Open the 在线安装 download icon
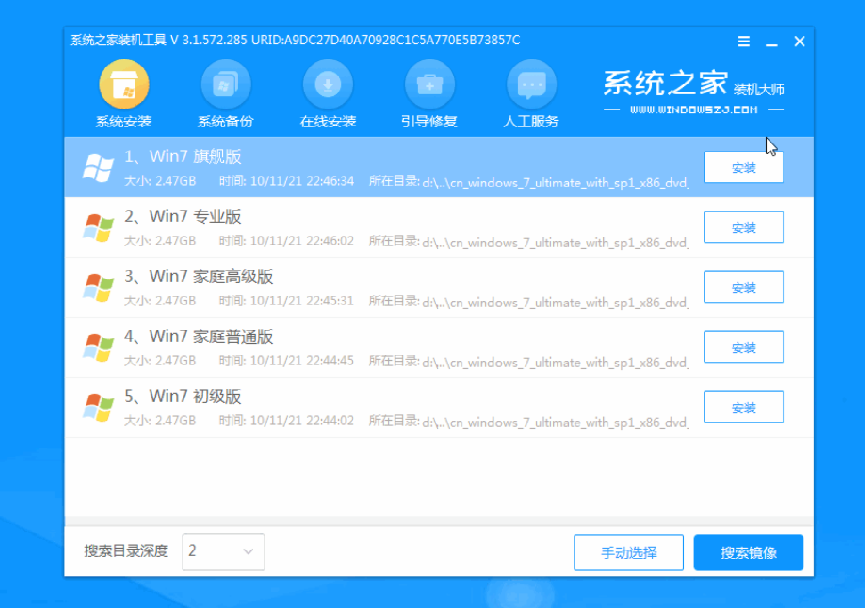This screenshot has height=608, width=865. (328, 84)
